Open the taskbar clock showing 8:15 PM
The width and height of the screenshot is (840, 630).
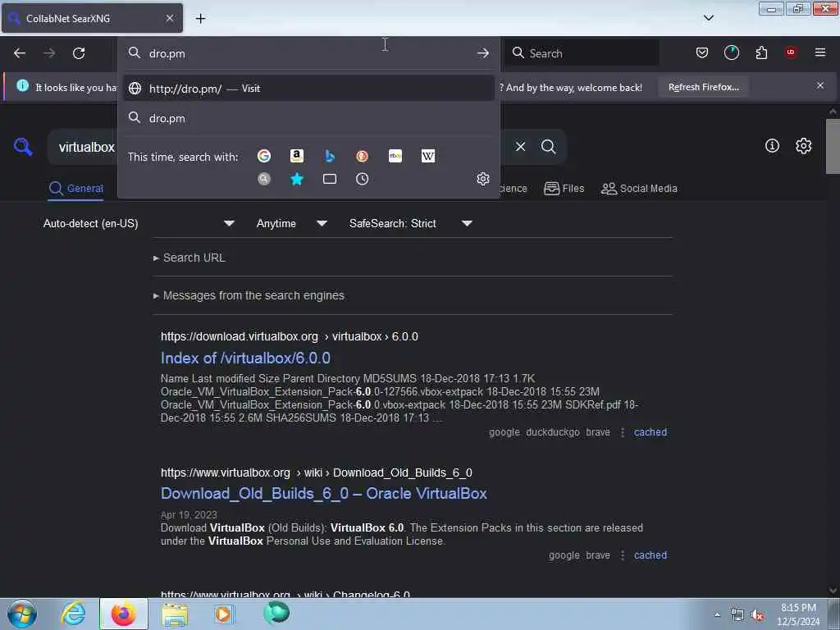tap(798, 614)
